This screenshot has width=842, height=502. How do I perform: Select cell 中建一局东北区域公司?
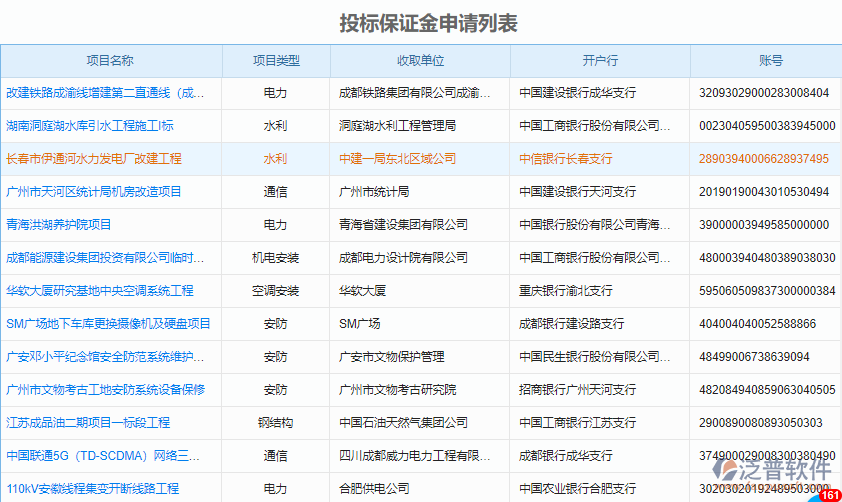click(x=397, y=159)
